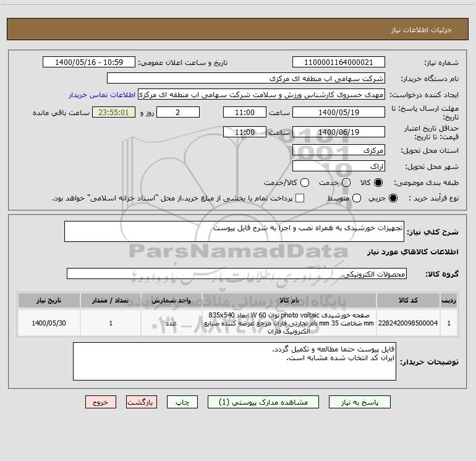The image size is (476, 461).
Task: Click the response deadline date 1400/05/19 field
Action: [339, 112]
